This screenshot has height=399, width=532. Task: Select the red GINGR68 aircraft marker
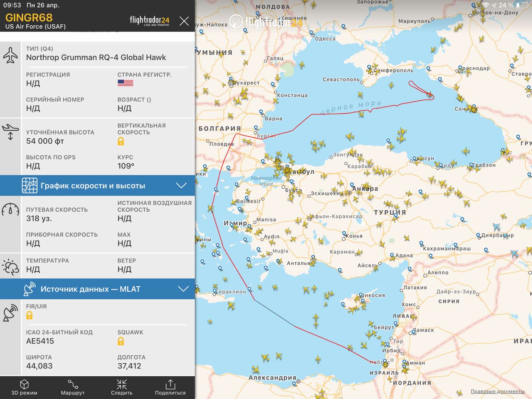[x=430, y=95]
